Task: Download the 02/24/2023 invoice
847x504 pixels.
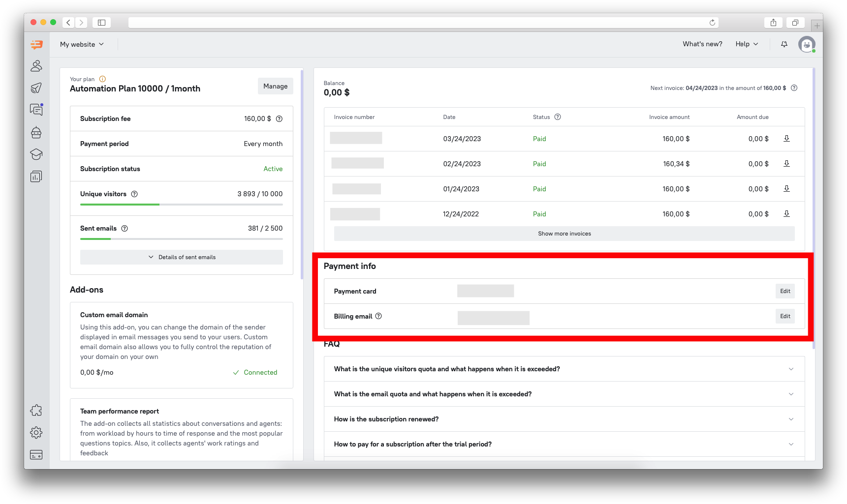Action: 786,164
